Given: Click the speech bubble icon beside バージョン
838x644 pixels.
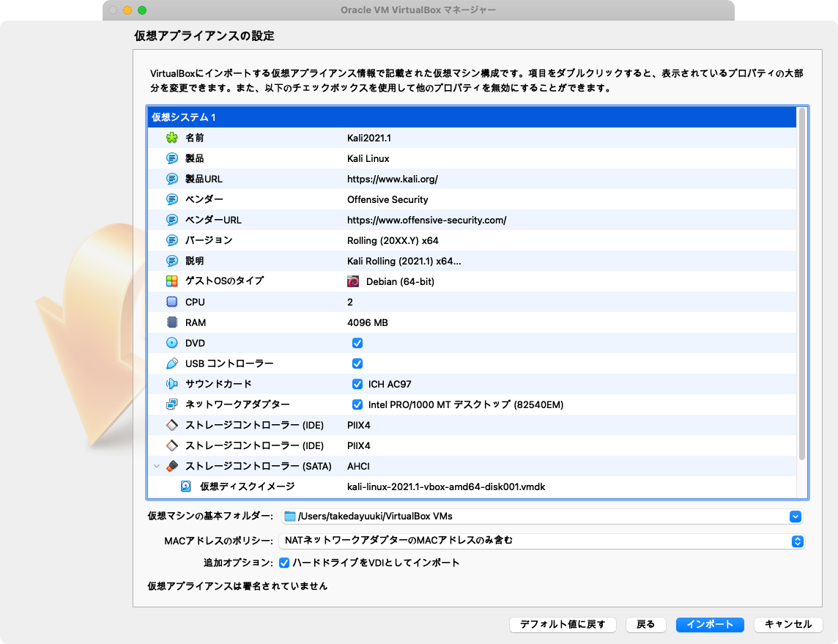Looking at the screenshot, I should point(171,240).
